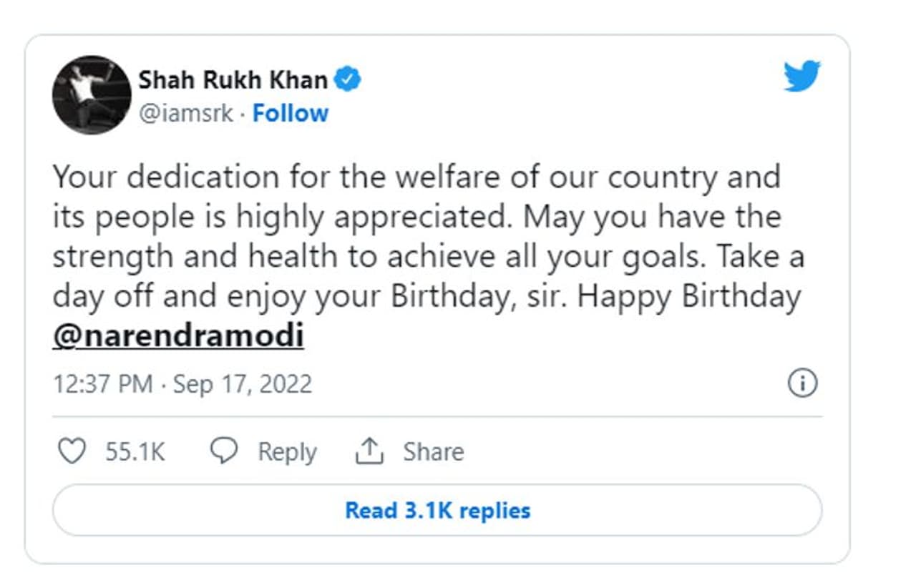Click the 55.1K likes count
916x588 pixels.
pyautogui.click(x=135, y=451)
